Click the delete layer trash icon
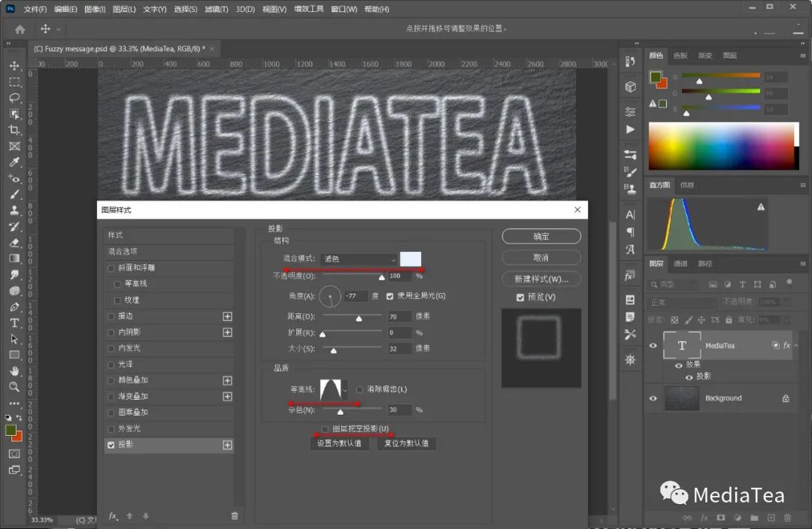812x529 pixels. [788, 518]
